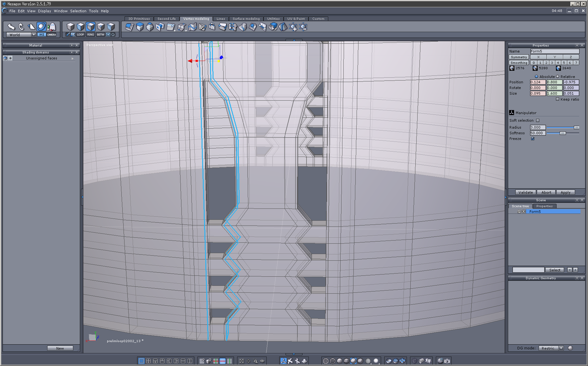Screen dimensions: 588x366
Task: Activate the LOOP selection mode
Action: pyautogui.click(x=80, y=35)
